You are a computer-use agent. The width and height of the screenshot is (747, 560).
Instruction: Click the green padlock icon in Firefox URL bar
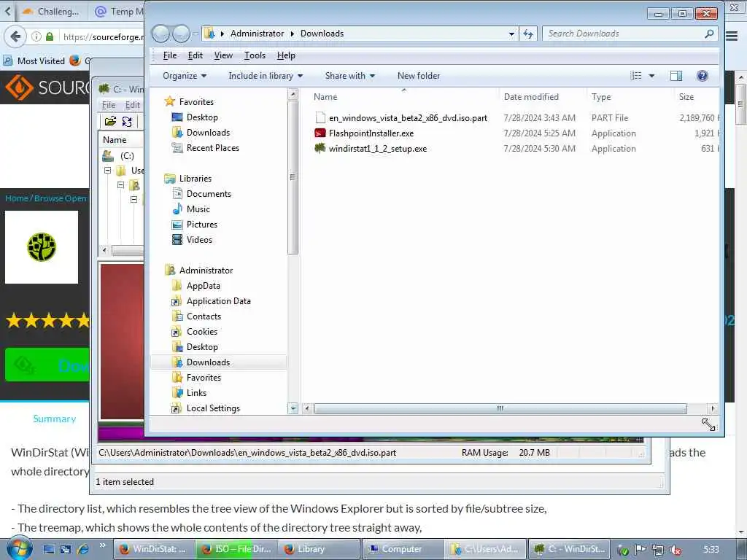(x=50, y=36)
